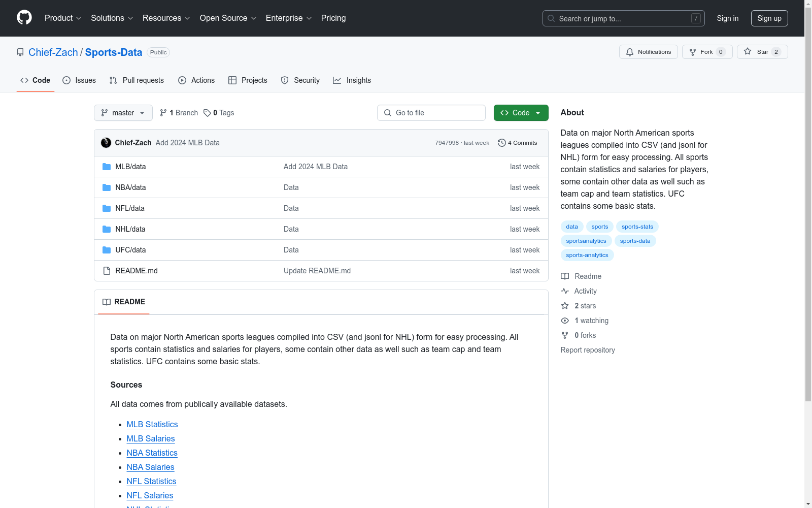Open the Pull requests tab
The height and width of the screenshot is (508, 812).
(137, 80)
